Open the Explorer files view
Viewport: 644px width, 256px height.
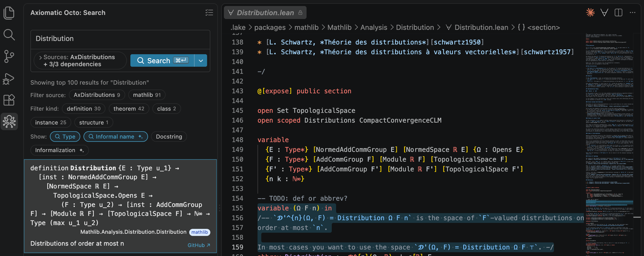[9, 13]
